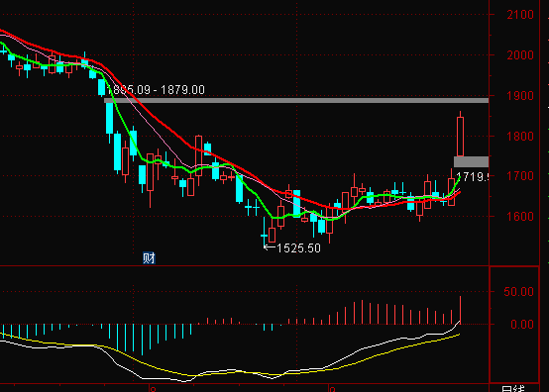Select the tallest red MACD histogram bar at the right
Viewport: 549px width, 392px height.
461,310
